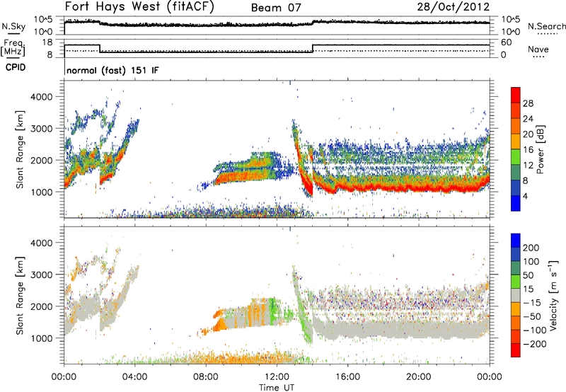Click the 'Beam 07' label
The image size is (566, 392).
276,8
